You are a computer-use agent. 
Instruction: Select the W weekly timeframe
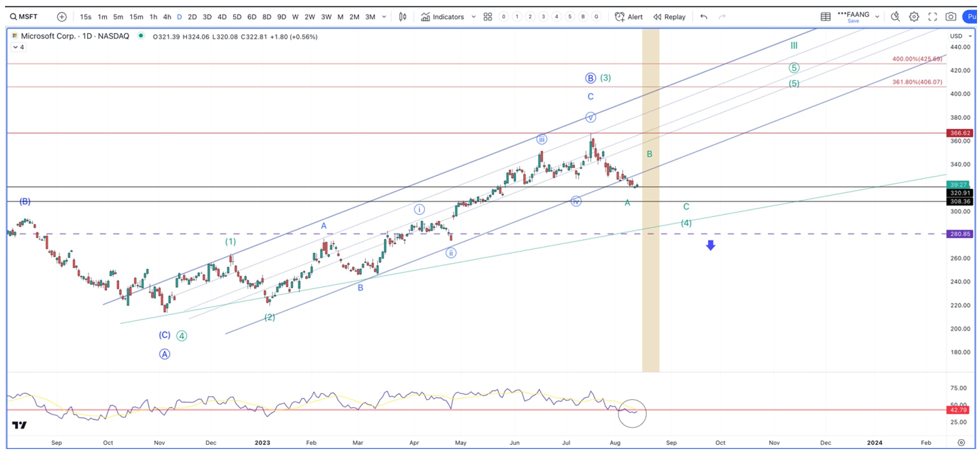[x=295, y=16]
